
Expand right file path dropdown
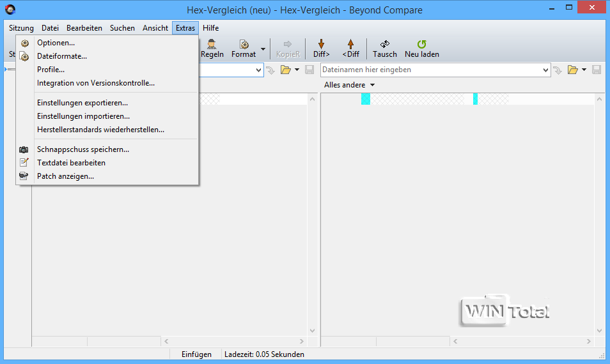[x=545, y=70]
